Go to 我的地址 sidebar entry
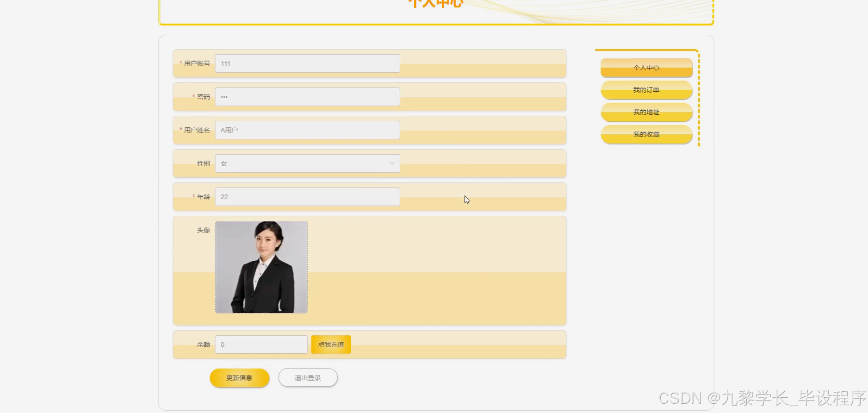 click(646, 112)
